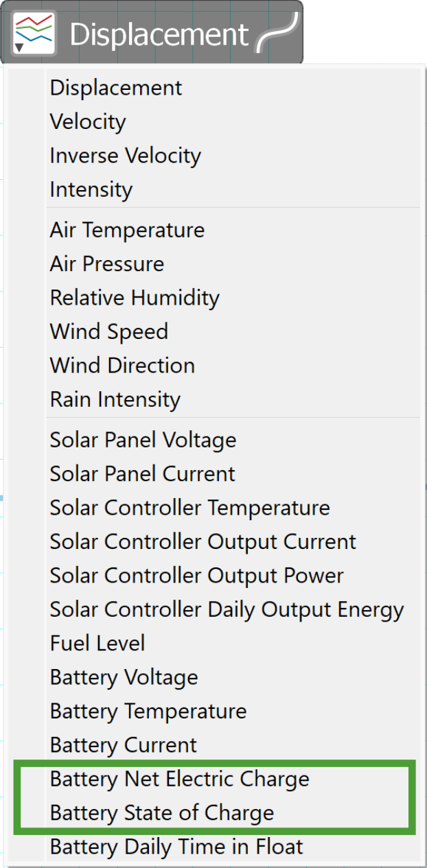Viewport: 427px width, 868px height.
Task: Choose Solar Controller Temperature option
Action: click(x=233, y=507)
